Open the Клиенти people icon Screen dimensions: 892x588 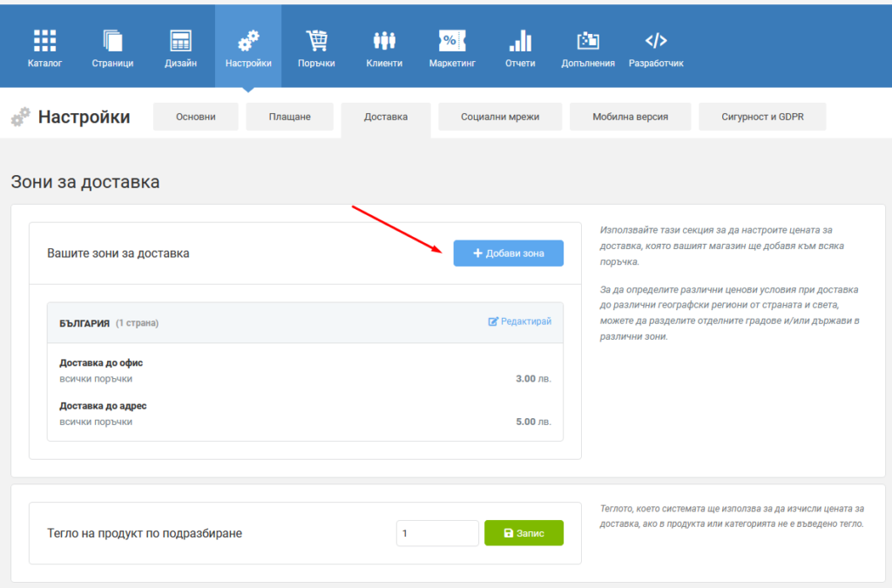(384, 41)
